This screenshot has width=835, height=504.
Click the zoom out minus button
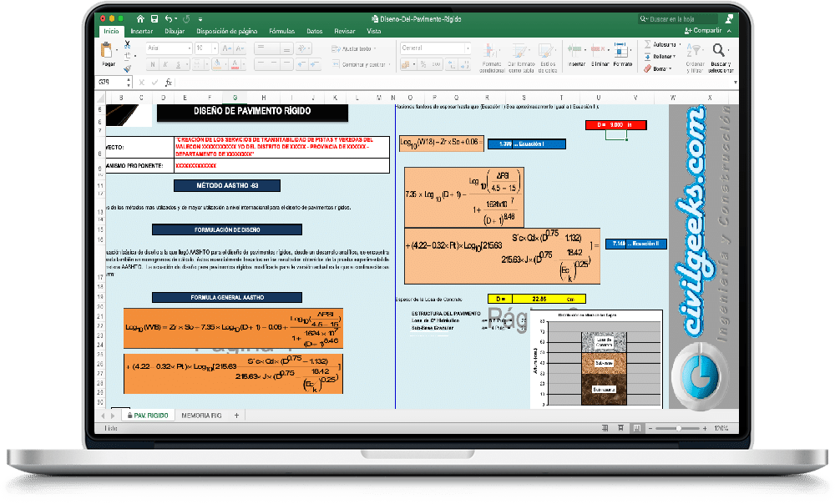(650, 428)
